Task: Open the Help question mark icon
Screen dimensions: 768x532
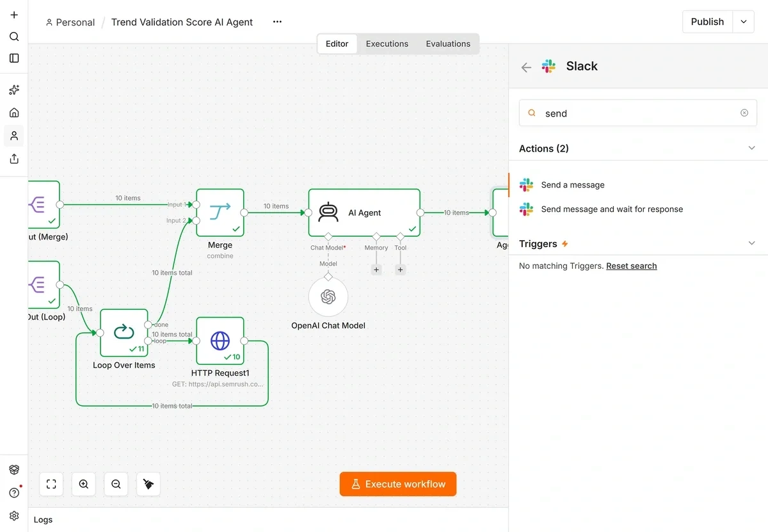Action: click(14, 493)
